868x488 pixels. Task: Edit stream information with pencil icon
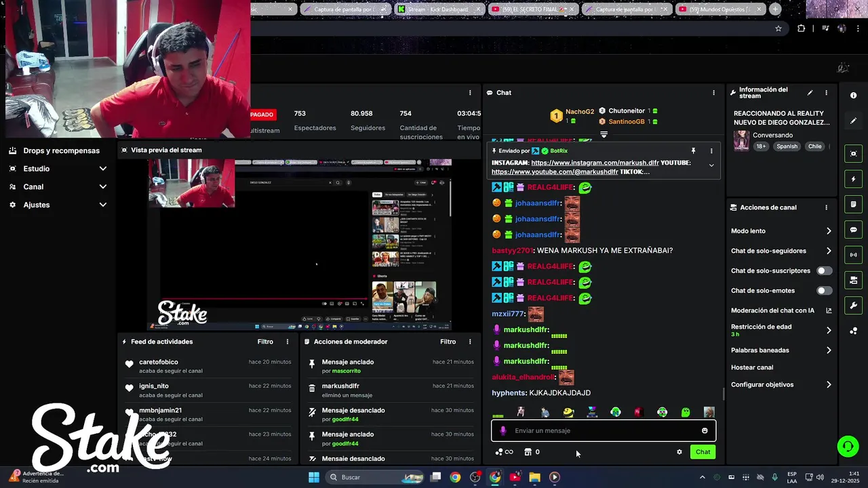click(x=810, y=93)
